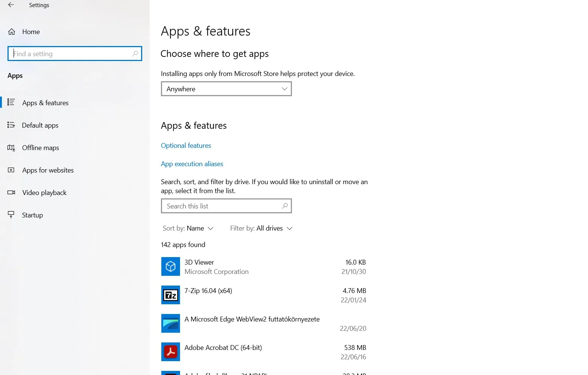The height and width of the screenshot is (375, 588).
Task: Click the 7-Zip app icon
Action: [x=171, y=295]
